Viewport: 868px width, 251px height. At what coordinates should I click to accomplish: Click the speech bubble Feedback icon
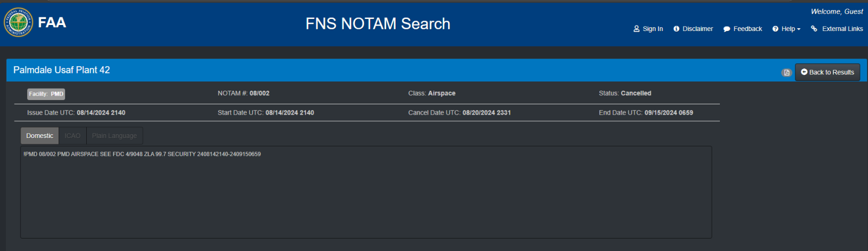727,29
